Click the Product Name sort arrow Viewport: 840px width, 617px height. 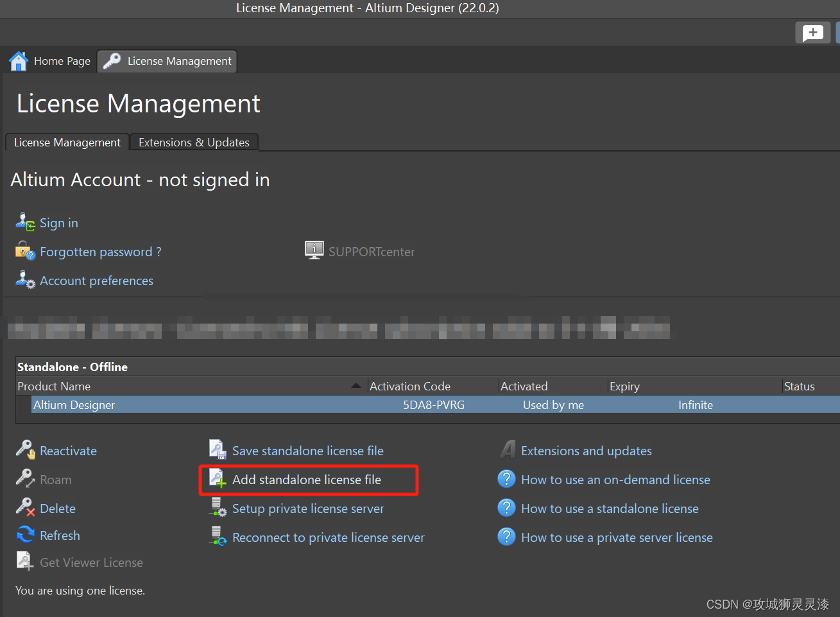point(356,385)
